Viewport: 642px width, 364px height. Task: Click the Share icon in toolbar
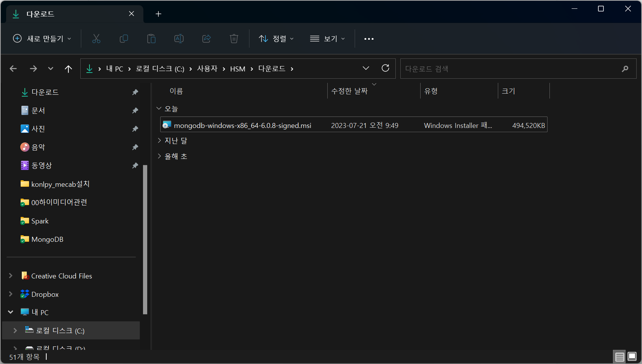click(206, 39)
